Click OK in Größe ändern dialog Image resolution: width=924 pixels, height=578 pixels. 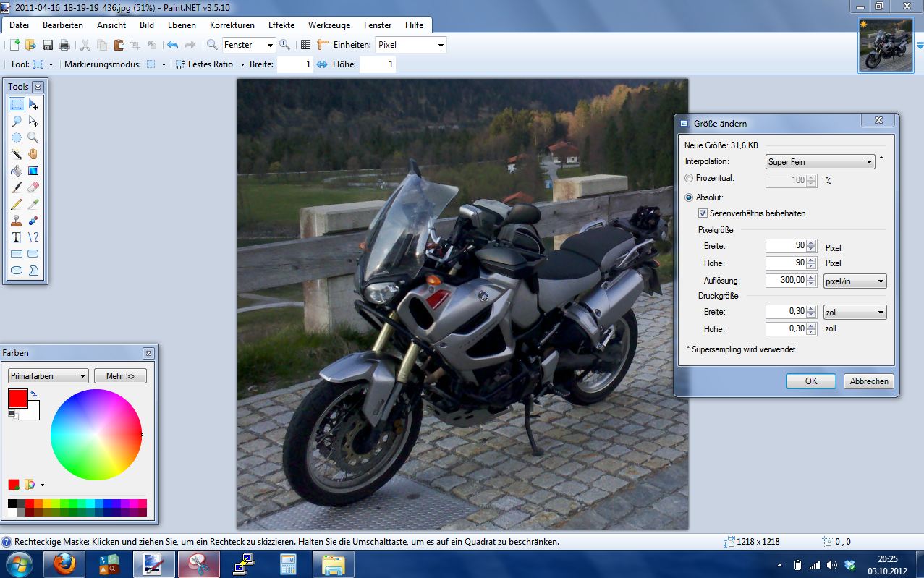click(x=810, y=381)
